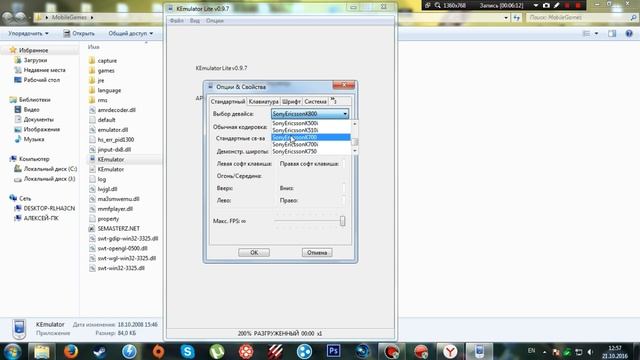Select Документы library in navigation pane

(39, 119)
